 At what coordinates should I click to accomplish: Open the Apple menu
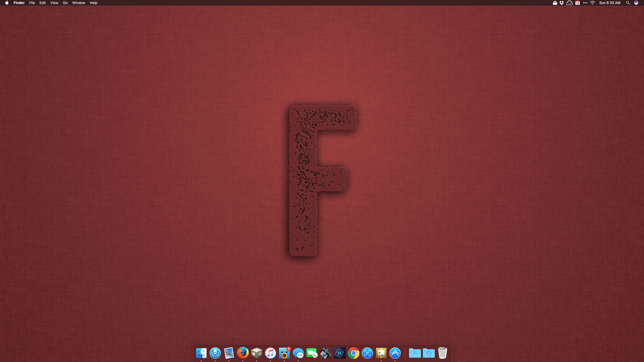[x=7, y=3]
